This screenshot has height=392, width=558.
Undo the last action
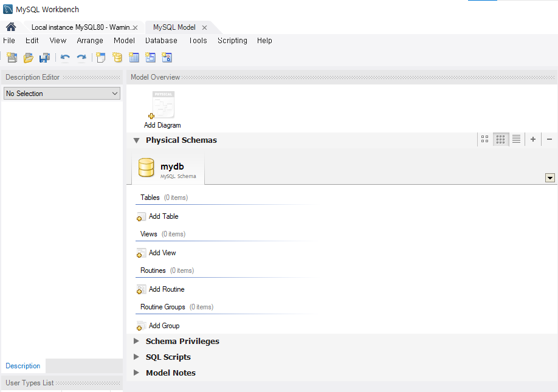(65, 57)
